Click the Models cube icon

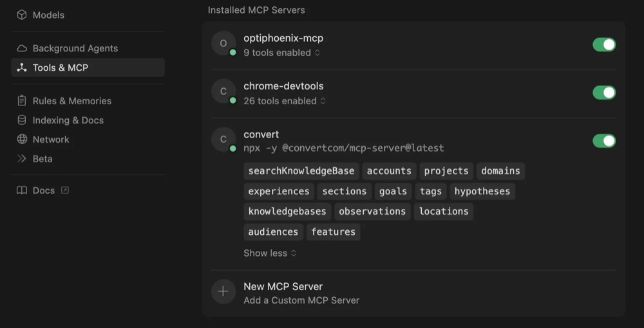tap(22, 15)
